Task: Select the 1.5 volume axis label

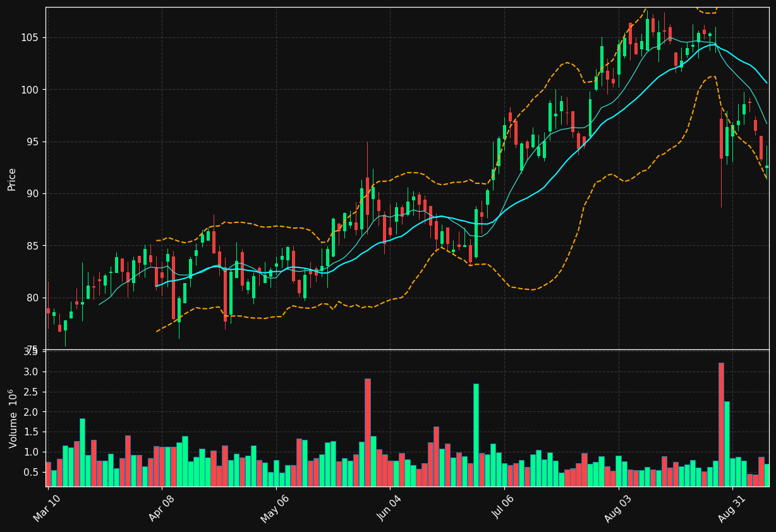Action: (x=31, y=432)
